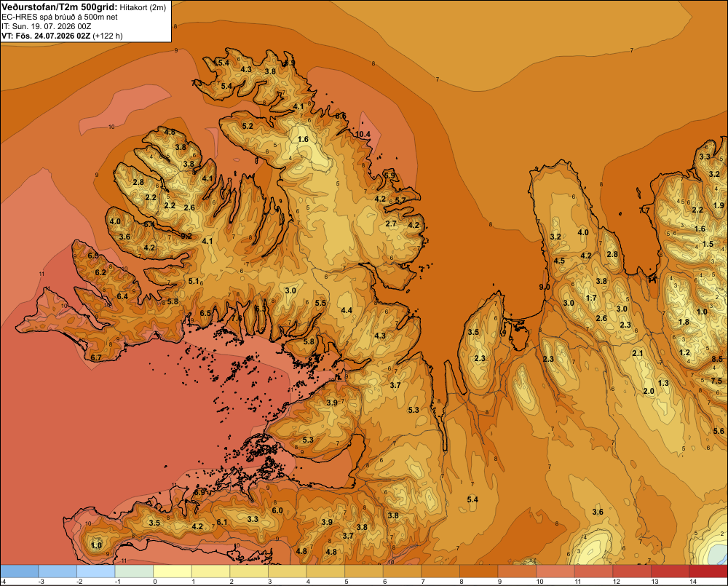Image resolution: width=728 pixels, height=586 pixels.
Task: Click the 4.4 temperature label
Action: pos(347,310)
